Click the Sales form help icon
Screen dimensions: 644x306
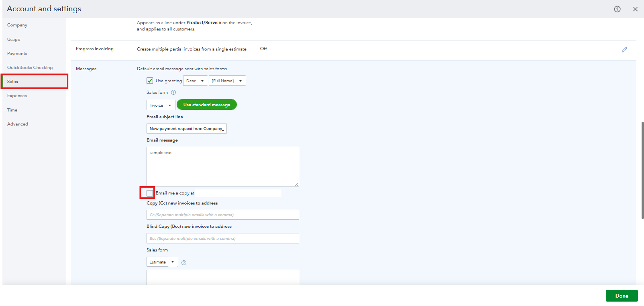point(173,92)
